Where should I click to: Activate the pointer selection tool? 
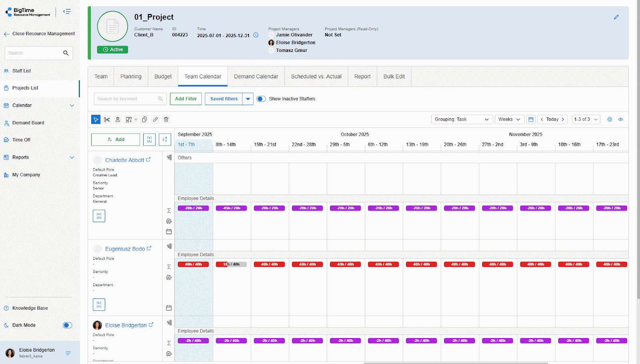pyautogui.click(x=96, y=119)
